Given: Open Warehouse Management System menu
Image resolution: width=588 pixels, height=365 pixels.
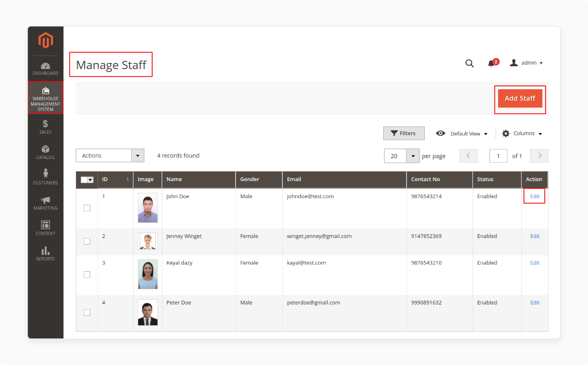Looking at the screenshot, I should [45, 97].
